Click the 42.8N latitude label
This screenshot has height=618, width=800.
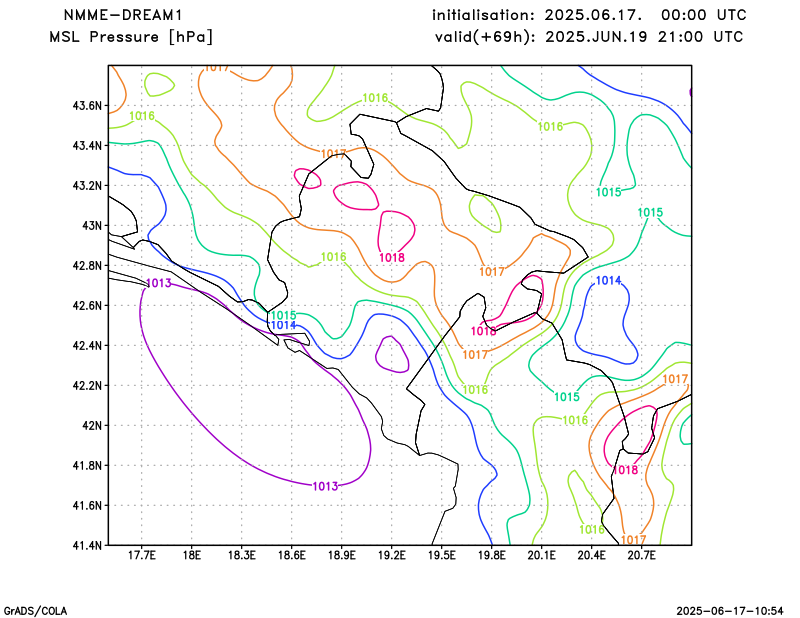click(x=87, y=265)
